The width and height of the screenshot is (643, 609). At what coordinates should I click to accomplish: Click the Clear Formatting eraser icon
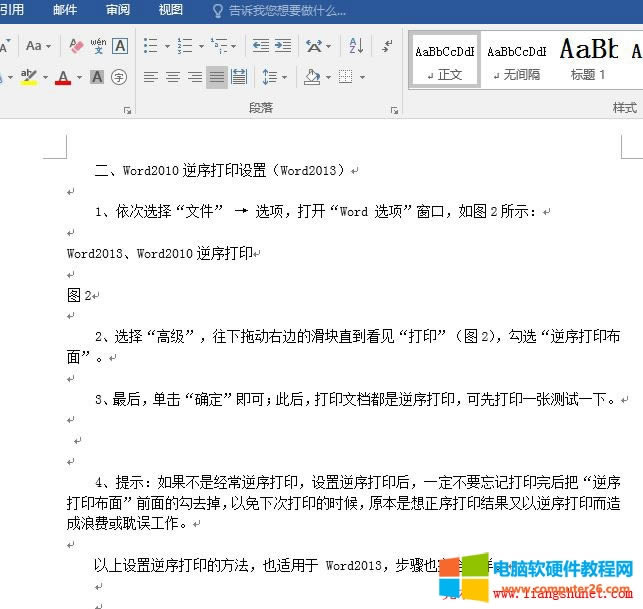[x=76, y=46]
